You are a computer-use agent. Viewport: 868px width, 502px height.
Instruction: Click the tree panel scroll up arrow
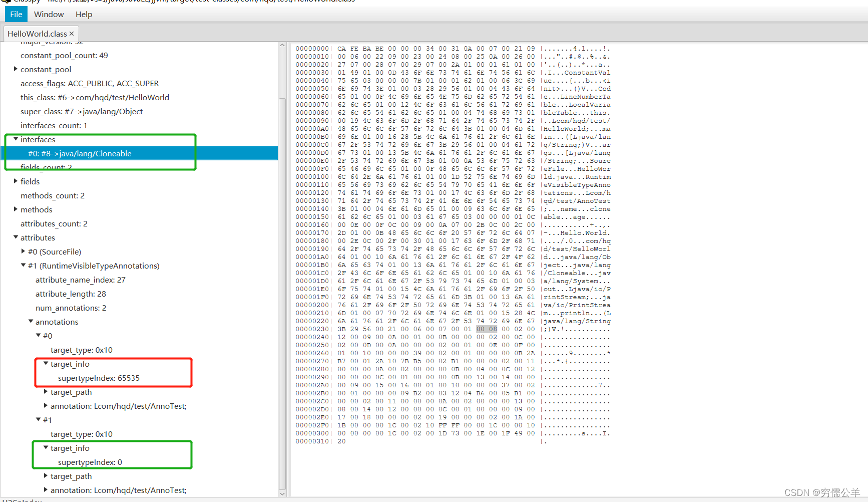coord(282,45)
